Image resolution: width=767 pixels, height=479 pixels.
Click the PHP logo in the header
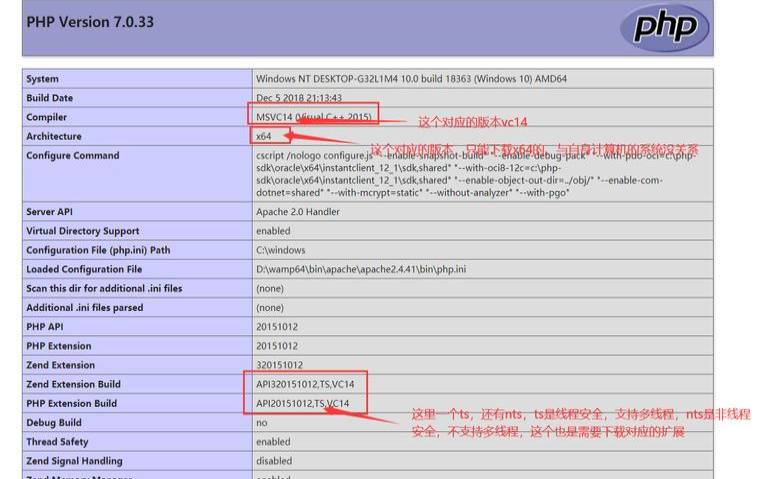[x=664, y=27]
